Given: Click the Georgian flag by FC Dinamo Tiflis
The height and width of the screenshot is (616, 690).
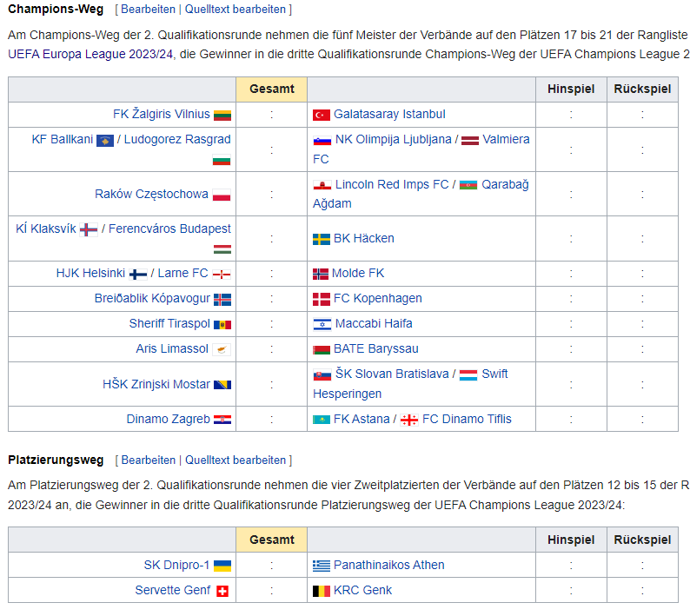Looking at the screenshot, I should point(409,421).
